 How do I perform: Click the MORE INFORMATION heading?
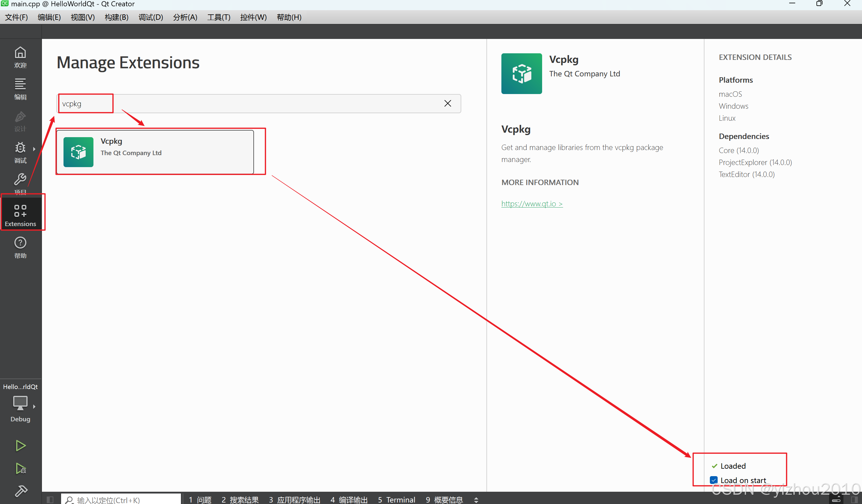click(540, 182)
